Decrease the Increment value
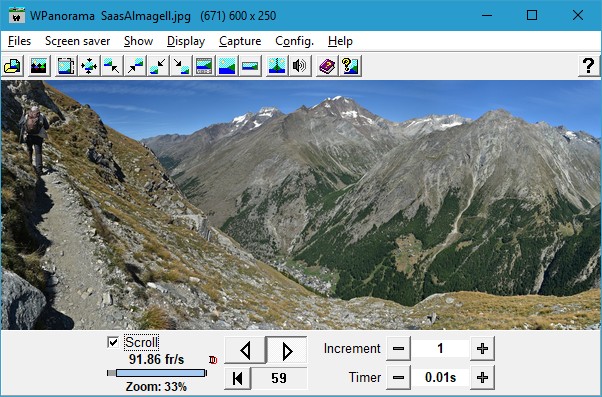This screenshot has width=602, height=397. coord(398,349)
